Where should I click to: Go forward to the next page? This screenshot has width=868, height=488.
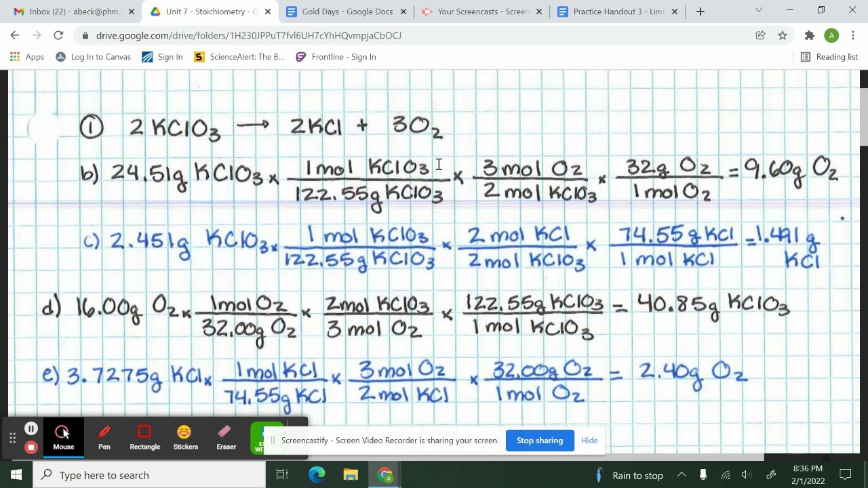point(37,35)
